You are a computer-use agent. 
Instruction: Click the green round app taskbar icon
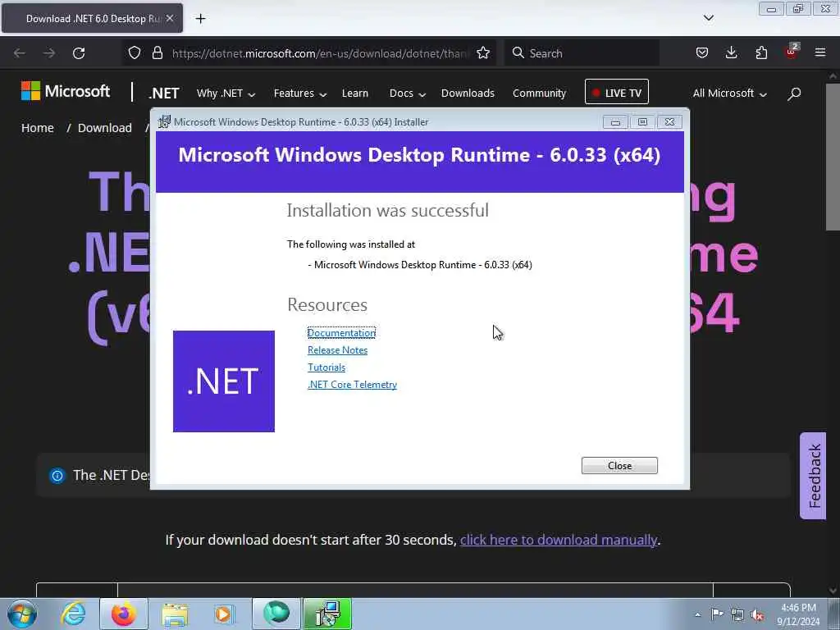coord(276,614)
